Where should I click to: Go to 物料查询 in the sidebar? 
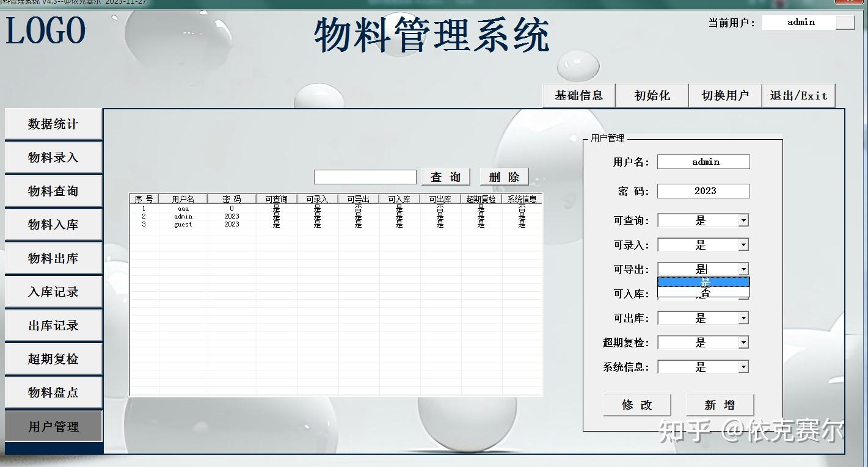[53, 191]
